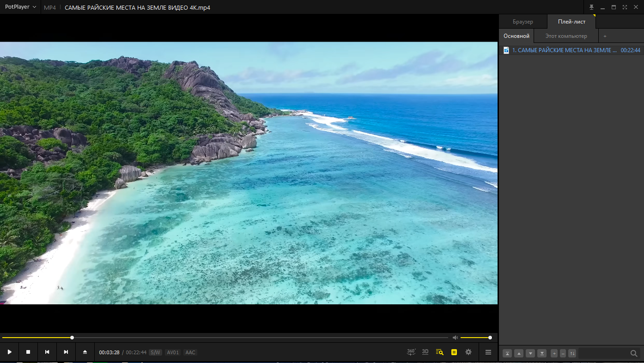
Task: Click the AV01 codec indicator
Action: (173, 352)
